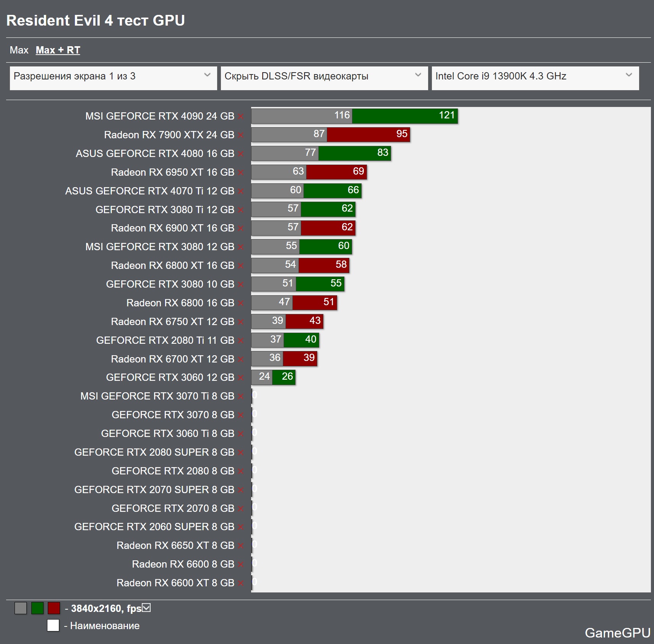This screenshot has width=654, height=644.
Task: Click the GameGPU logo link
Action: 617,633
